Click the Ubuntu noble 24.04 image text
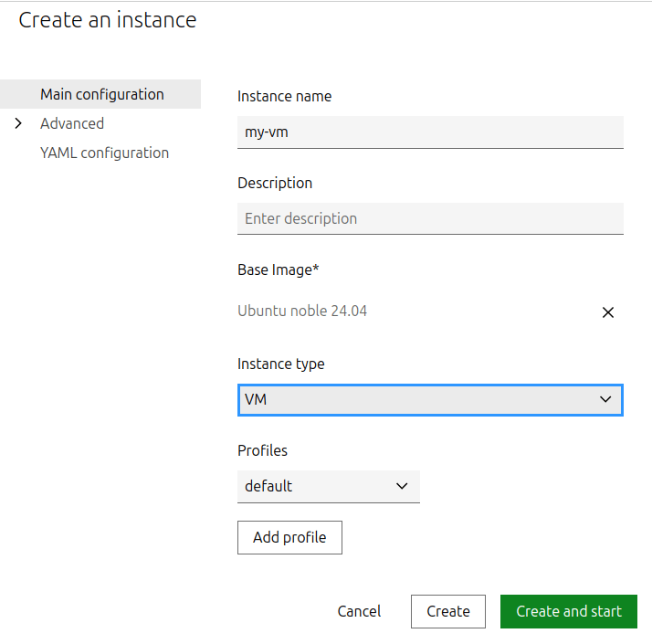 [302, 311]
